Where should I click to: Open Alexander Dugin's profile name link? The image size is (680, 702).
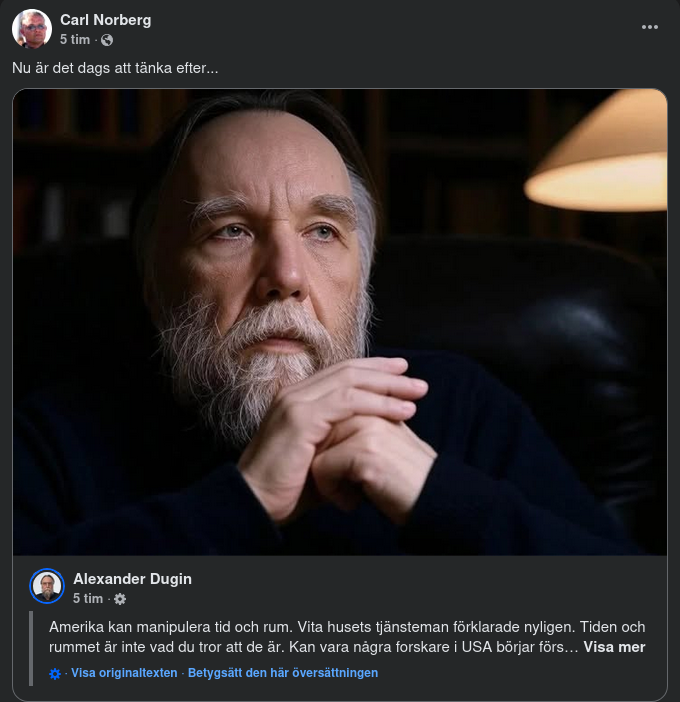click(x=132, y=579)
